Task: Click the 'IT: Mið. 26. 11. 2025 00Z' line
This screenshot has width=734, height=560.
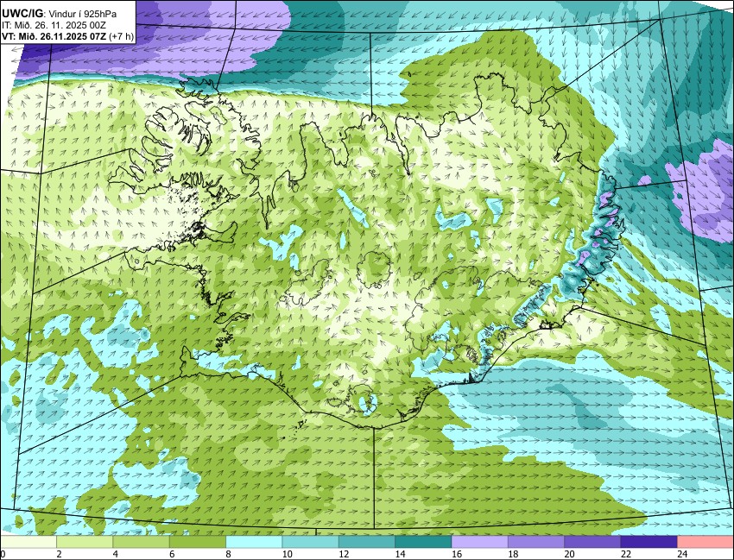Action: point(54,25)
